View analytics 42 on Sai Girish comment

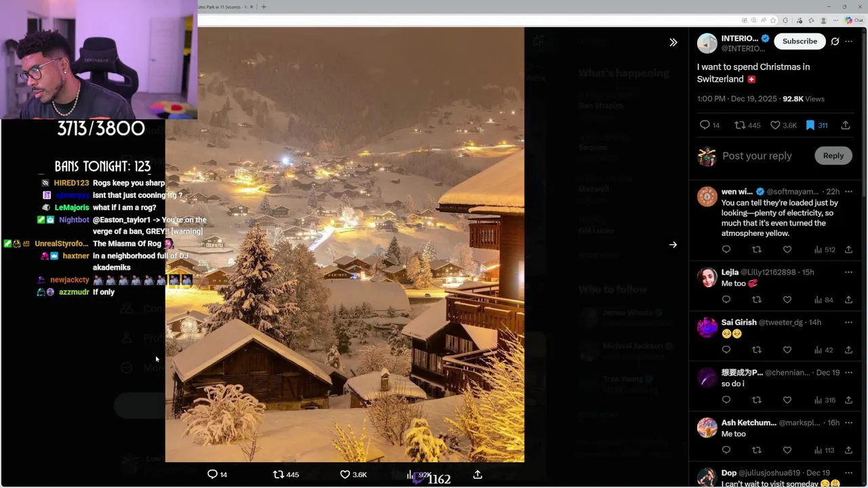(x=824, y=350)
